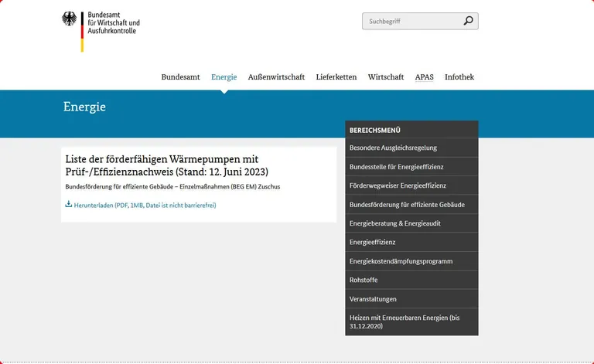Go to Veranstaltungen in the sidebar menu
This screenshot has width=594, height=364.
pos(373,299)
